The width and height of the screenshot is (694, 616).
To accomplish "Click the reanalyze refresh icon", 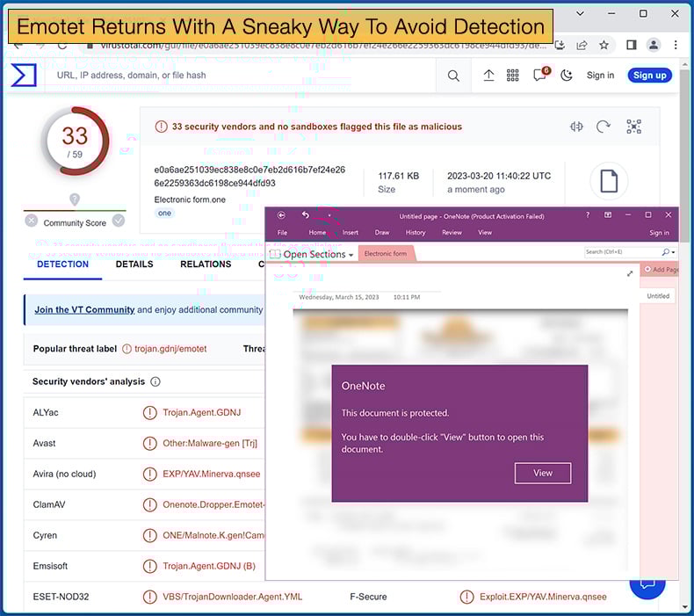I will click(603, 127).
